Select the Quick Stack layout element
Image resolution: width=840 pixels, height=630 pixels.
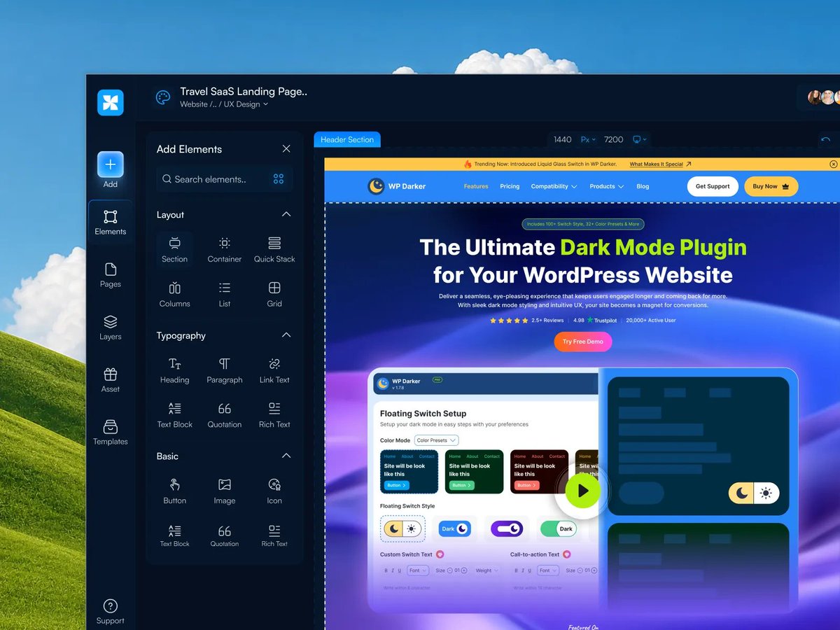(x=274, y=249)
